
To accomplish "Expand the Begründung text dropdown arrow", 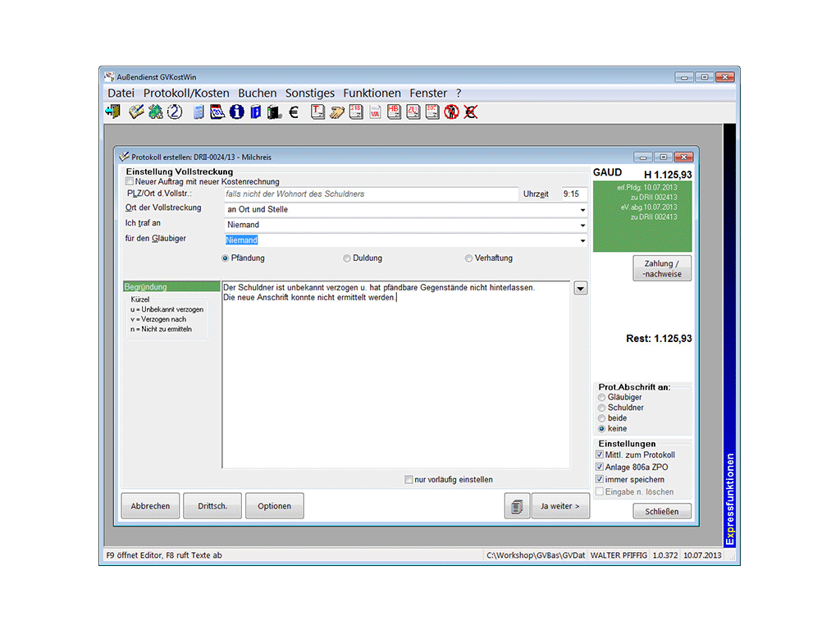I will 581,288.
